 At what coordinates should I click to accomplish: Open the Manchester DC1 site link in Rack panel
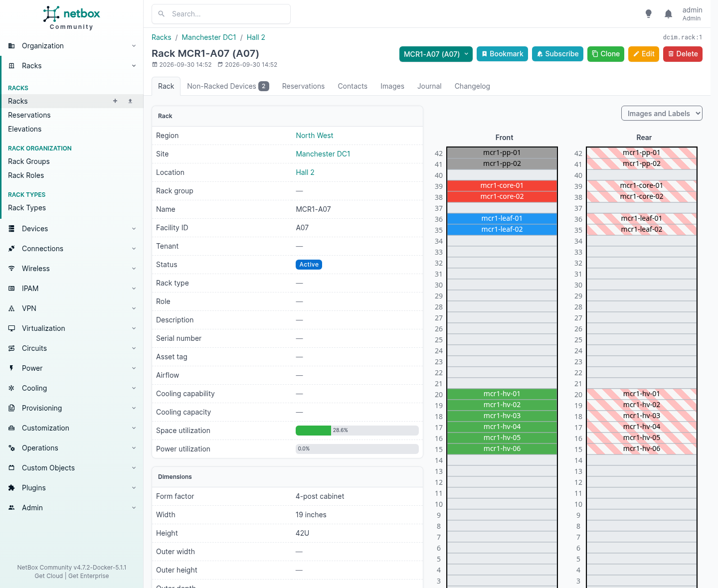(x=323, y=154)
